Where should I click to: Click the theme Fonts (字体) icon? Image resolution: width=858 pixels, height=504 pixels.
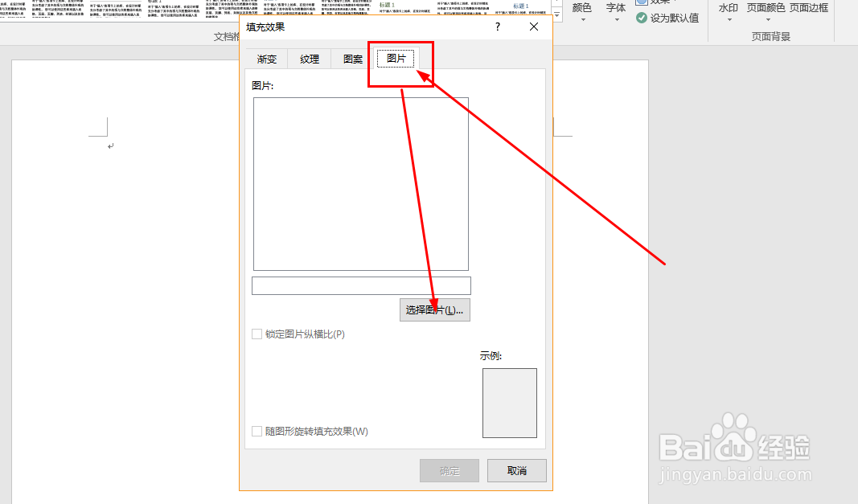pos(616,8)
